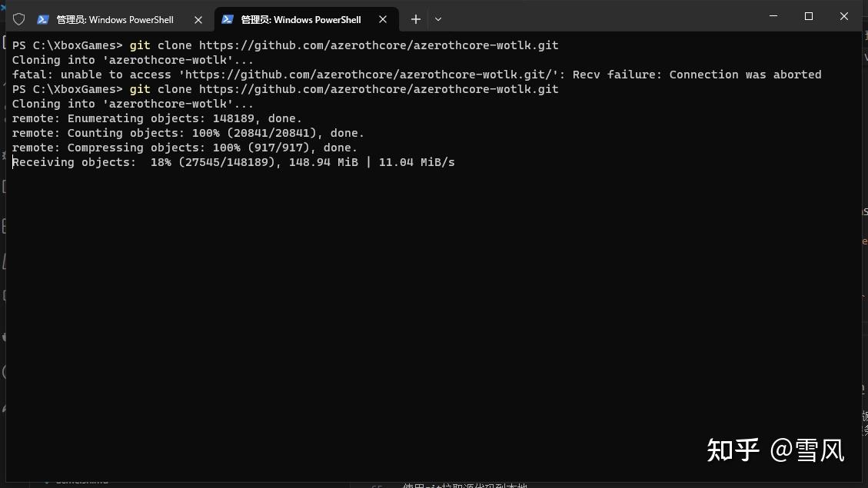Select the second Windows PowerShell tab

[x=301, y=19]
